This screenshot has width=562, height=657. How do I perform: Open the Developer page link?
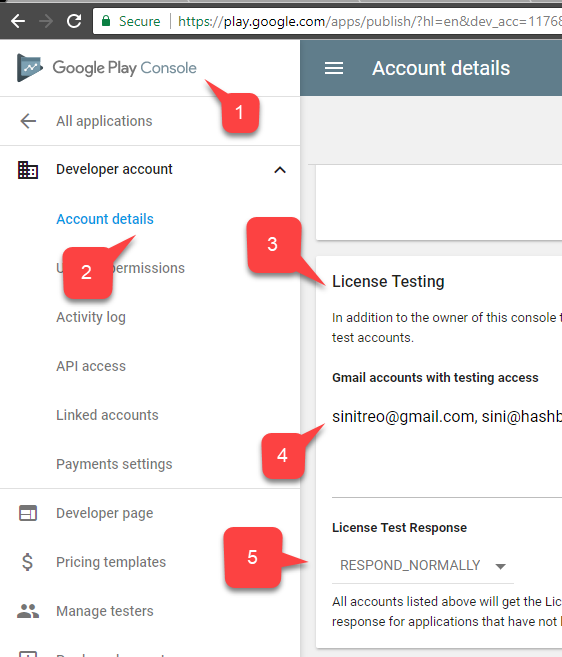coord(105,513)
